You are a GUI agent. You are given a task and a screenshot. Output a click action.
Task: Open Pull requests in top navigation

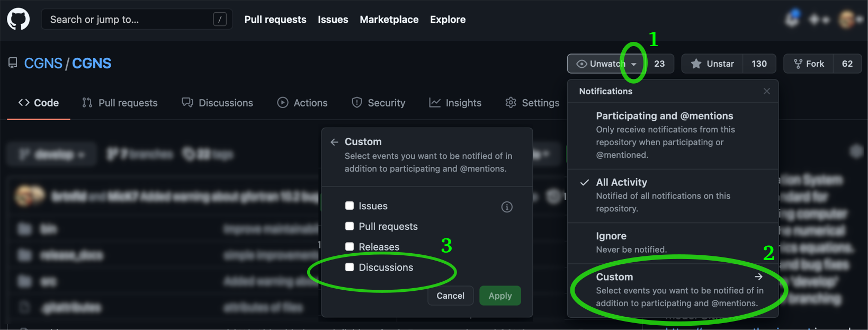click(275, 20)
